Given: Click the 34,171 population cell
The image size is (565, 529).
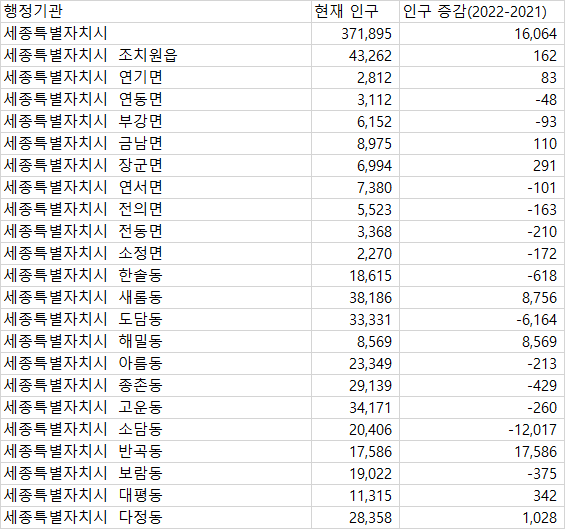Looking at the screenshot, I should pos(355,408).
